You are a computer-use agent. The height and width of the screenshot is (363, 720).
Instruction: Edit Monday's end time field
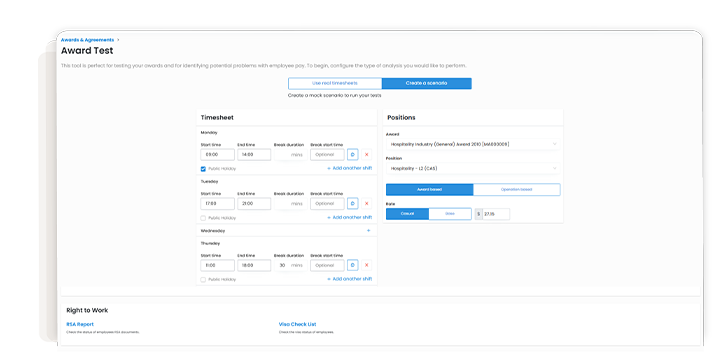pyautogui.click(x=254, y=155)
